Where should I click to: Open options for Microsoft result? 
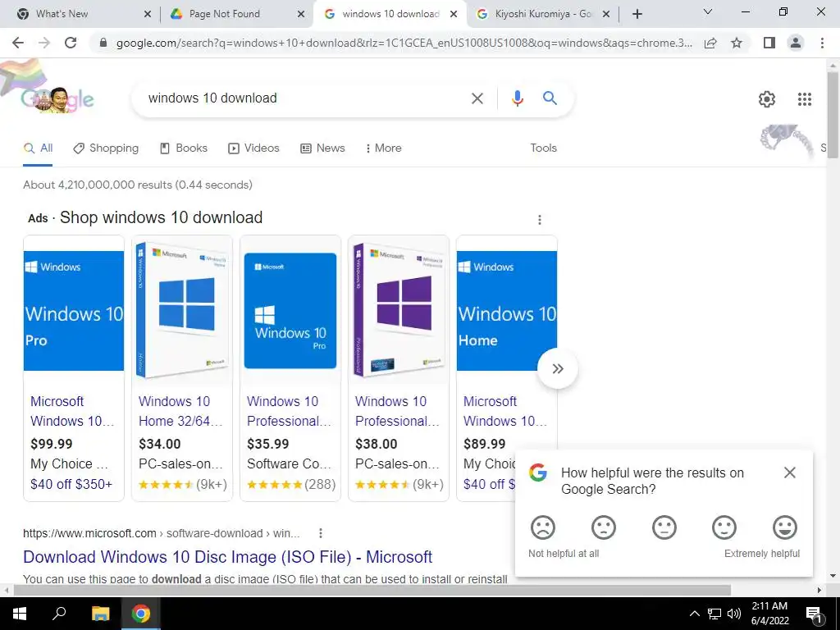click(321, 533)
